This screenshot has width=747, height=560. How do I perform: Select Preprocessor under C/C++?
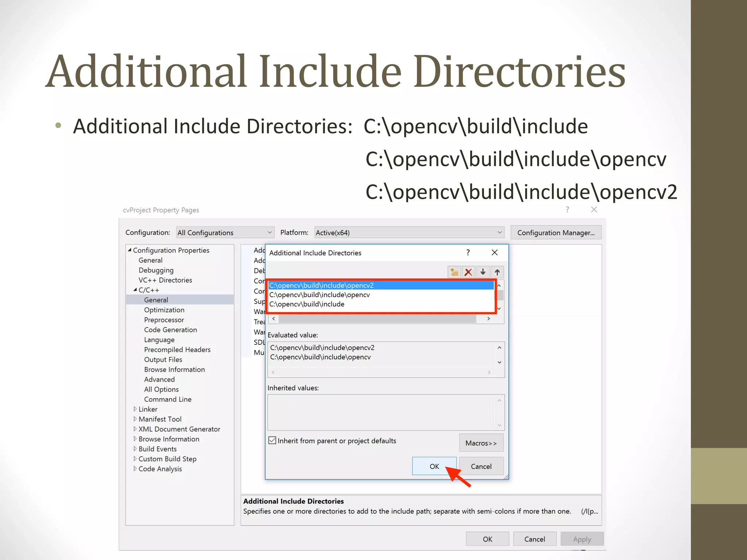[164, 320]
